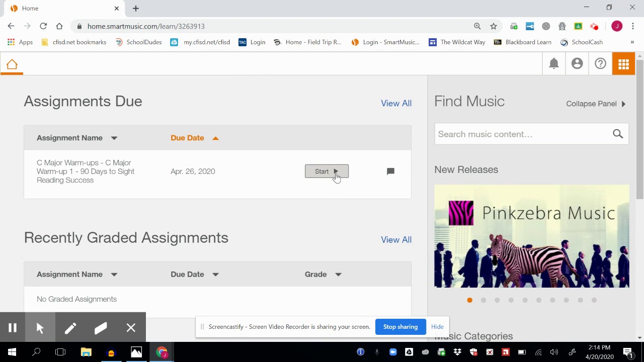Image resolution: width=644 pixels, height=362 pixels.
Task: Start the C Major Warm-ups assignment
Action: coord(327,171)
